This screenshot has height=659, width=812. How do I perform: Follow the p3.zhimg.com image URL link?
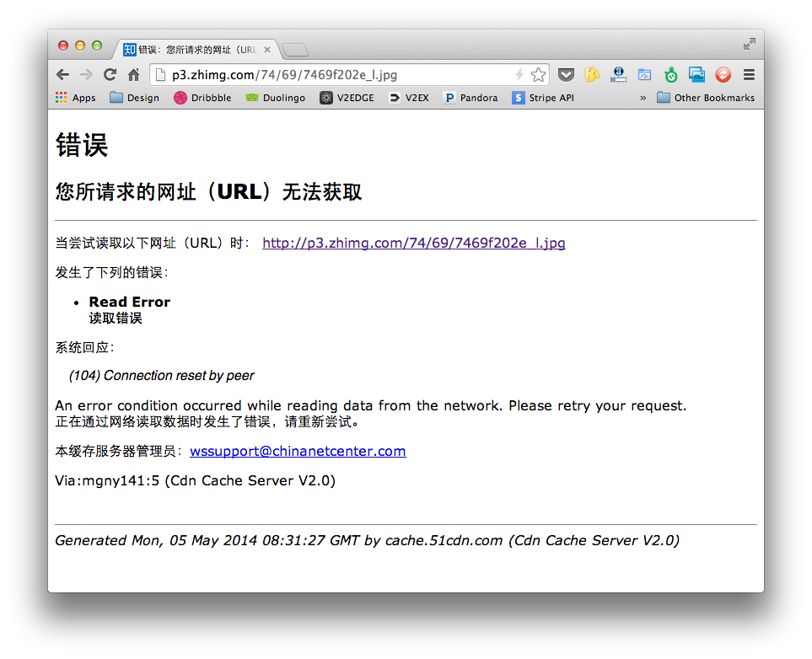point(414,244)
